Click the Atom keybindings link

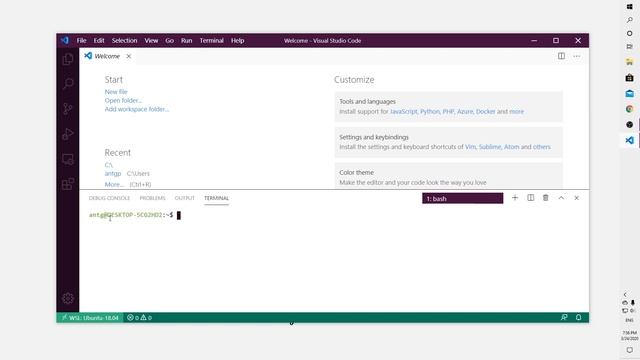coord(511,147)
